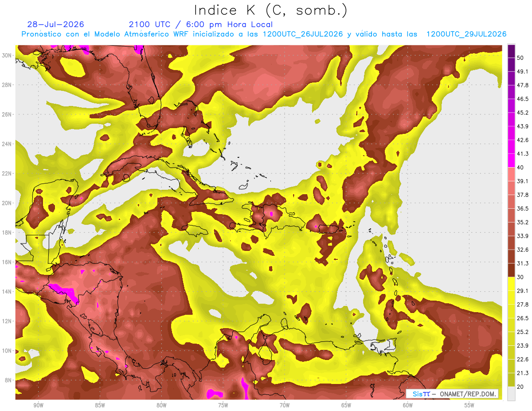This screenshot has width=532, height=411.
Task: Click the latitude label '28N'
Action: point(8,85)
